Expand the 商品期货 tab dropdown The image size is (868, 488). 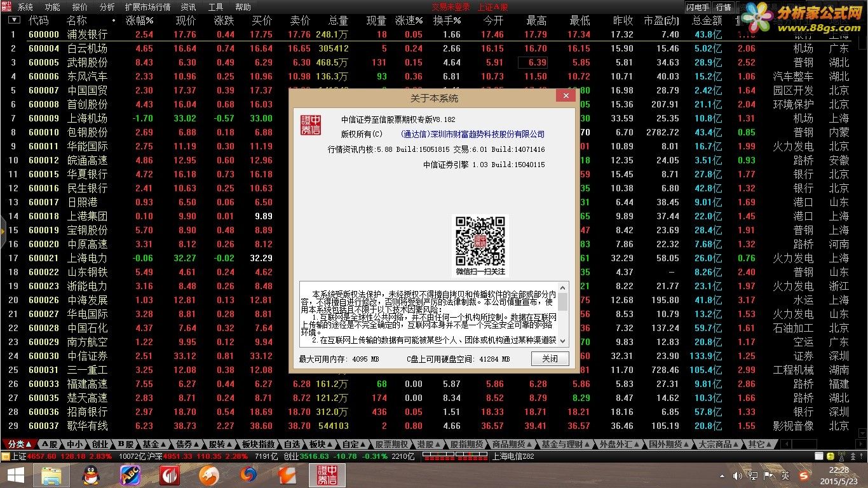pyautogui.click(x=512, y=444)
